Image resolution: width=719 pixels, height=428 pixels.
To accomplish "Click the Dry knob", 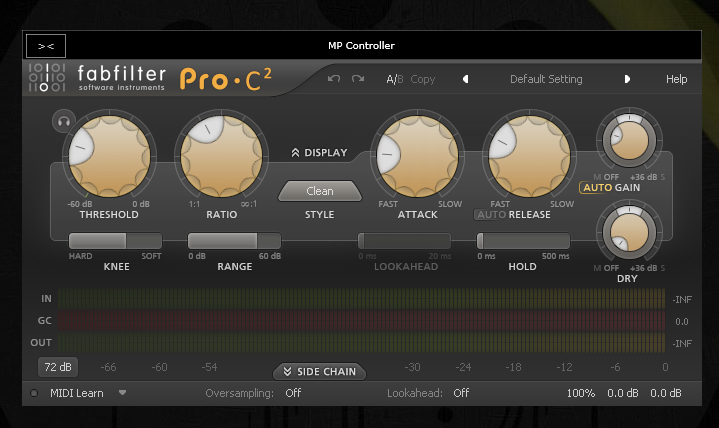I will pos(629,232).
